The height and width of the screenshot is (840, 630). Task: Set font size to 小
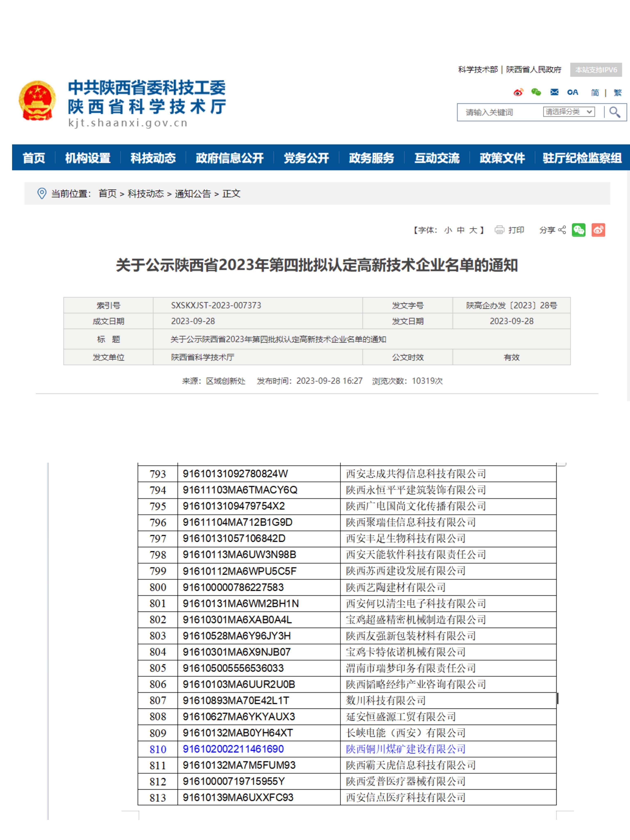click(x=448, y=230)
